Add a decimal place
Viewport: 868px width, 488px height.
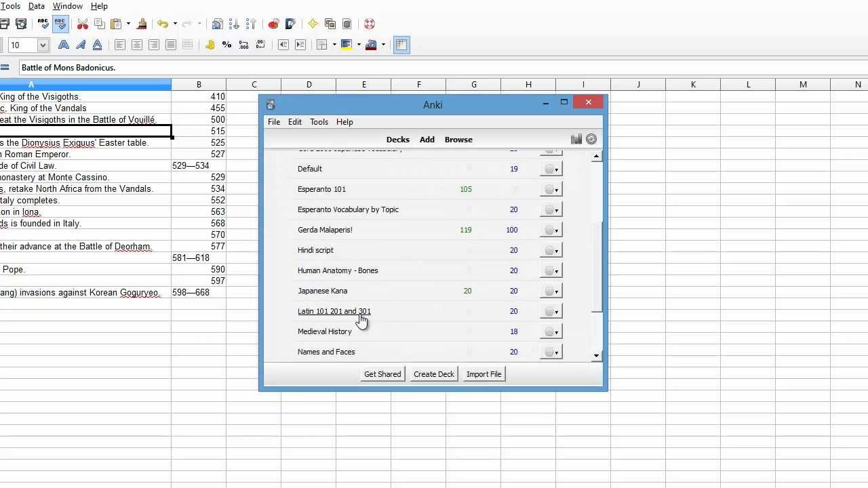coord(243,45)
